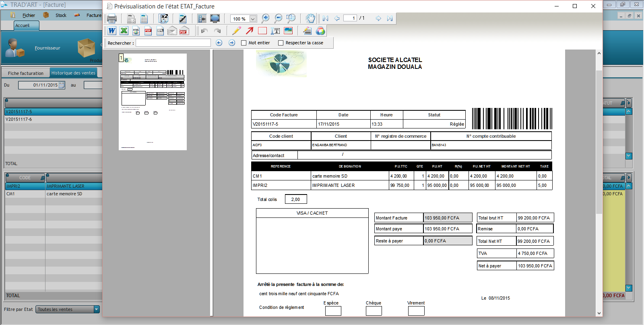644x325 pixels.
Task: Open Fichier menu in TRAD'ART window
Action: click(29, 15)
